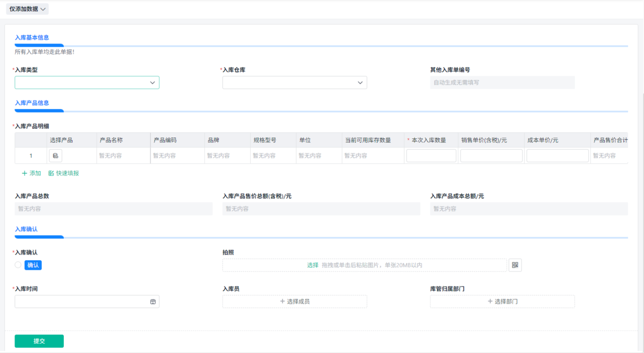Focus the 销售单价(含税)/元 input box

click(491, 156)
